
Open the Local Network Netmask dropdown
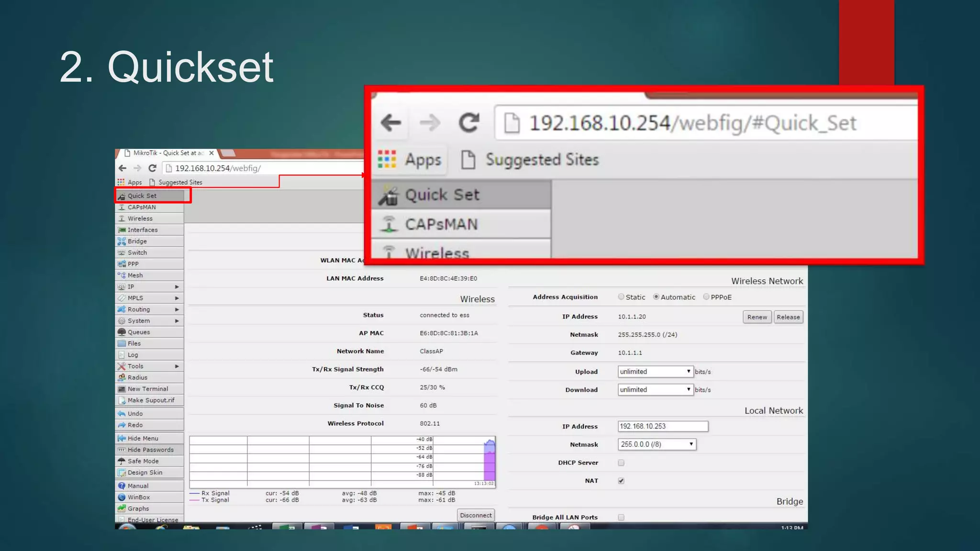[x=657, y=444]
